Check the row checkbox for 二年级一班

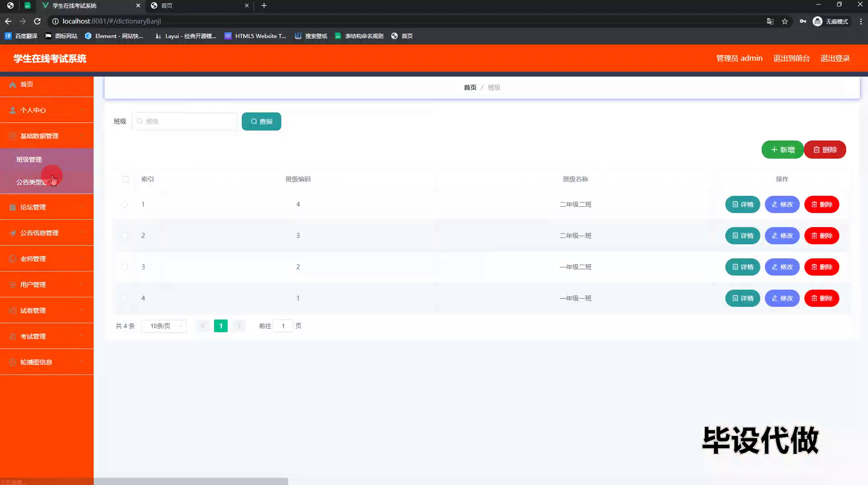tap(125, 236)
